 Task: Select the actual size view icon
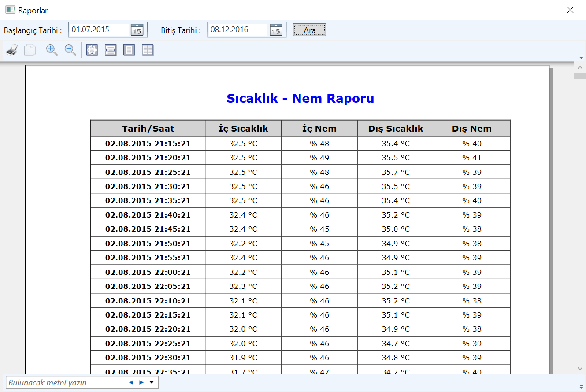click(92, 50)
